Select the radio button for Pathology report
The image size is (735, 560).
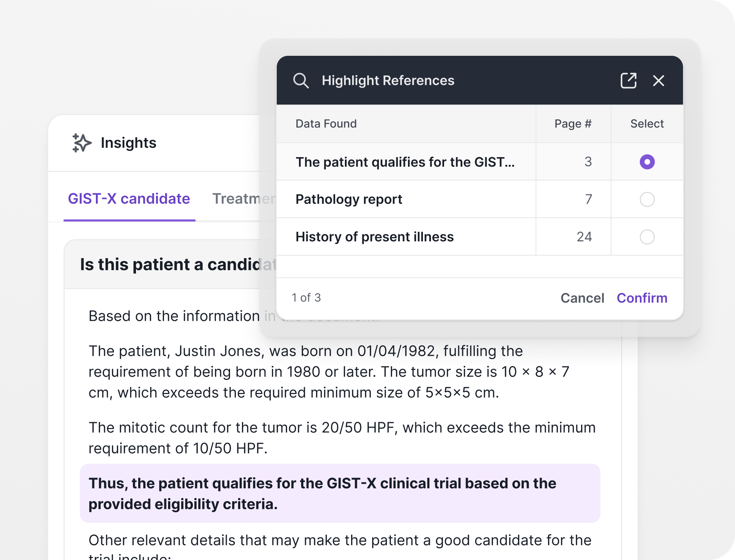(647, 199)
